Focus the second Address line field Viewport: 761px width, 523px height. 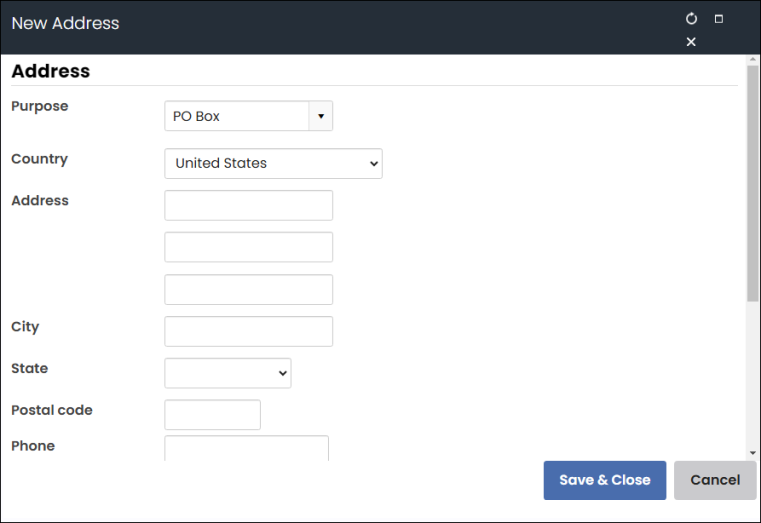pyautogui.click(x=248, y=247)
